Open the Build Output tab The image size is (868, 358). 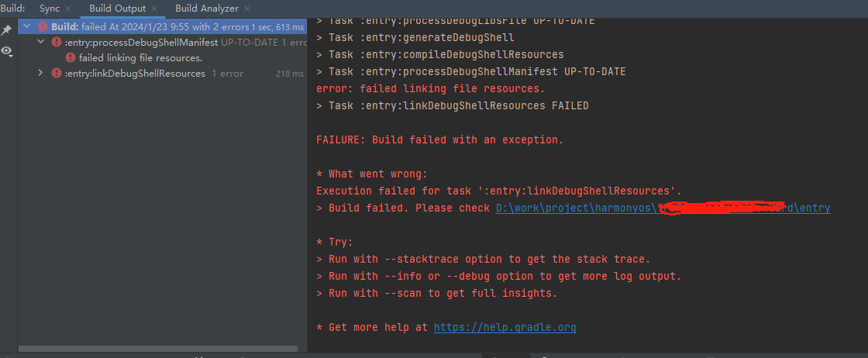(x=117, y=9)
